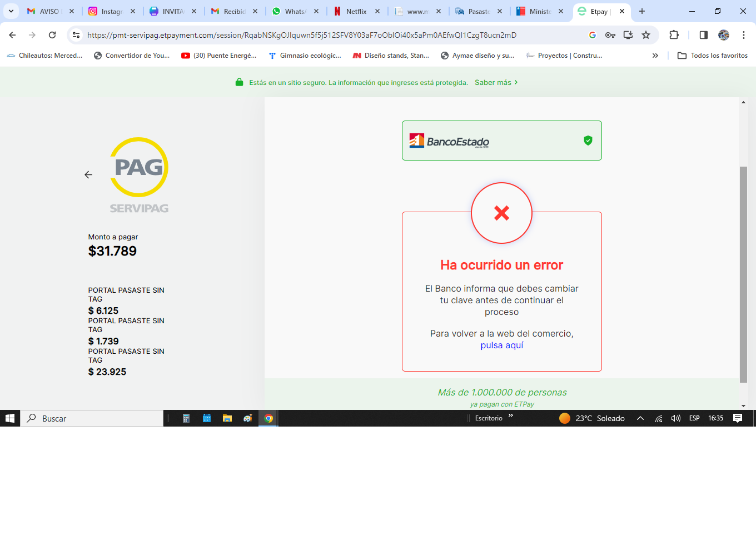Open the Chrome extensions puzzle icon
The image size is (756, 541).
coord(674,34)
